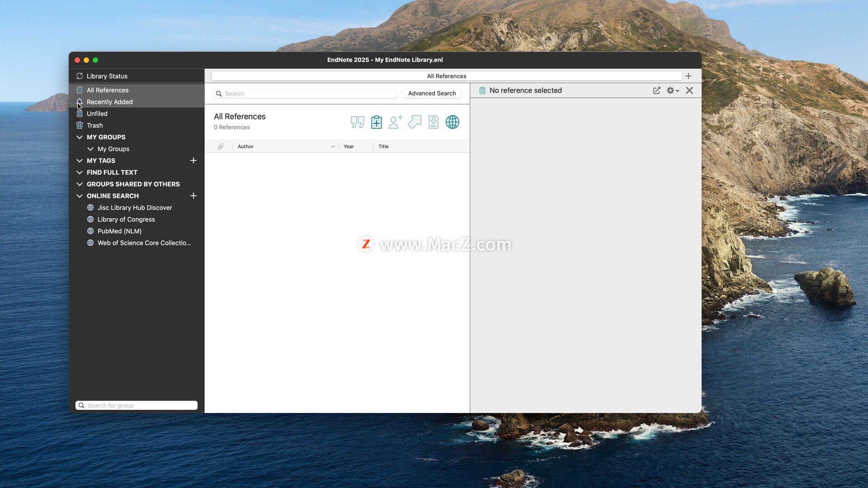The image size is (868, 488).
Task: Select the All References tab
Action: click(x=447, y=76)
